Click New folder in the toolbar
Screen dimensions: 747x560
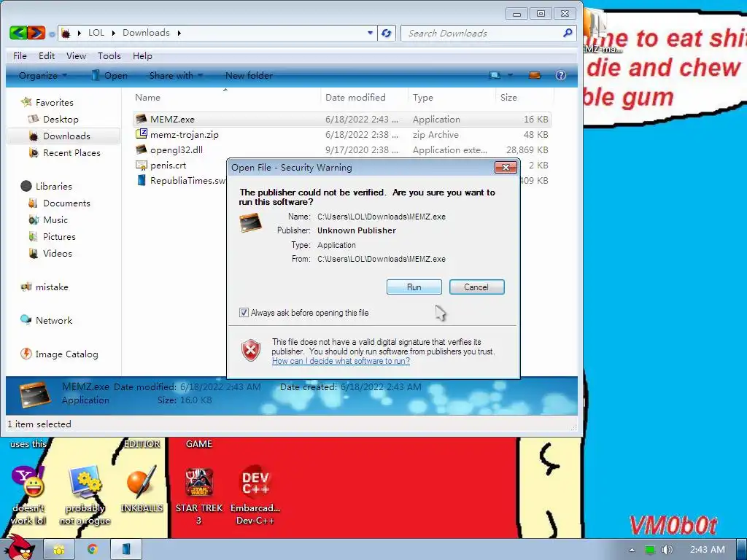249,76
